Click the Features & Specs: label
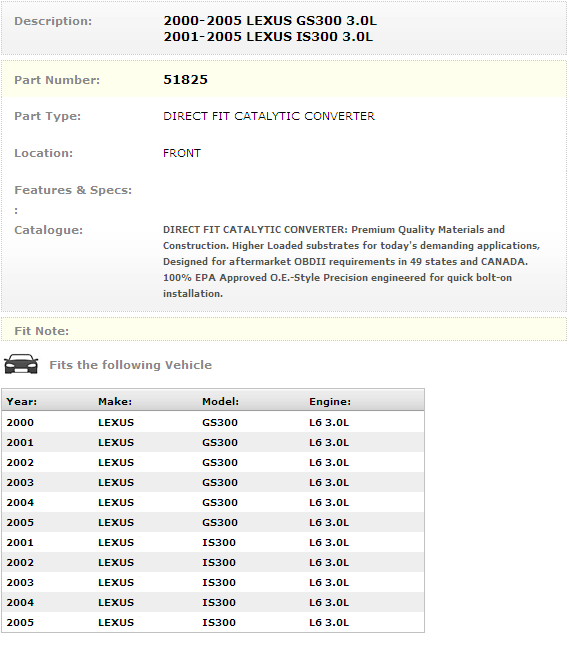This screenshot has height=656, width=570. [x=73, y=190]
